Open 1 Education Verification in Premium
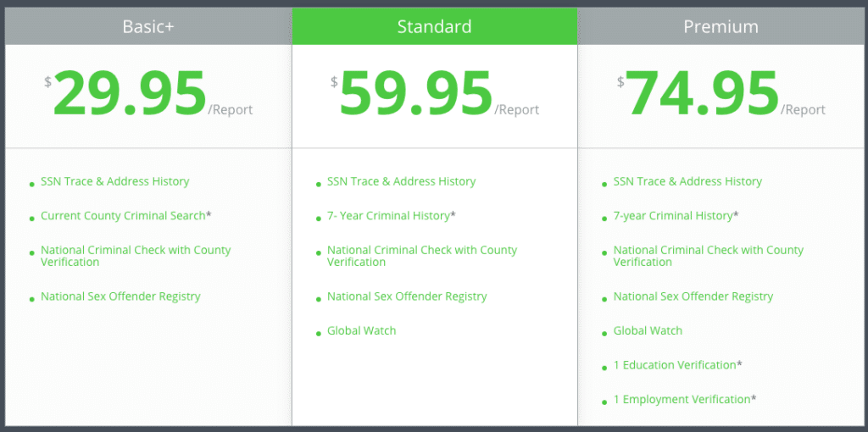Image resolution: width=868 pixels, height=432 pixels. [x=677, y=365]
